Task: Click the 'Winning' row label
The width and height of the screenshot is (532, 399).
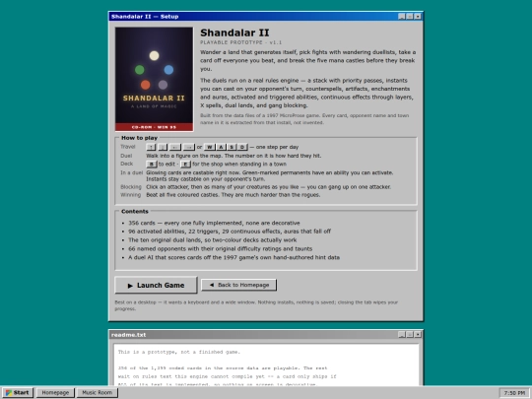Action: tap(131, 195)
